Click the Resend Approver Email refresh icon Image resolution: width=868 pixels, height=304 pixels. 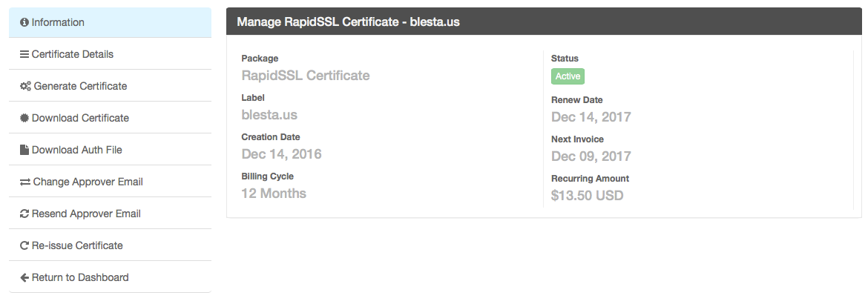click(24, 214)
